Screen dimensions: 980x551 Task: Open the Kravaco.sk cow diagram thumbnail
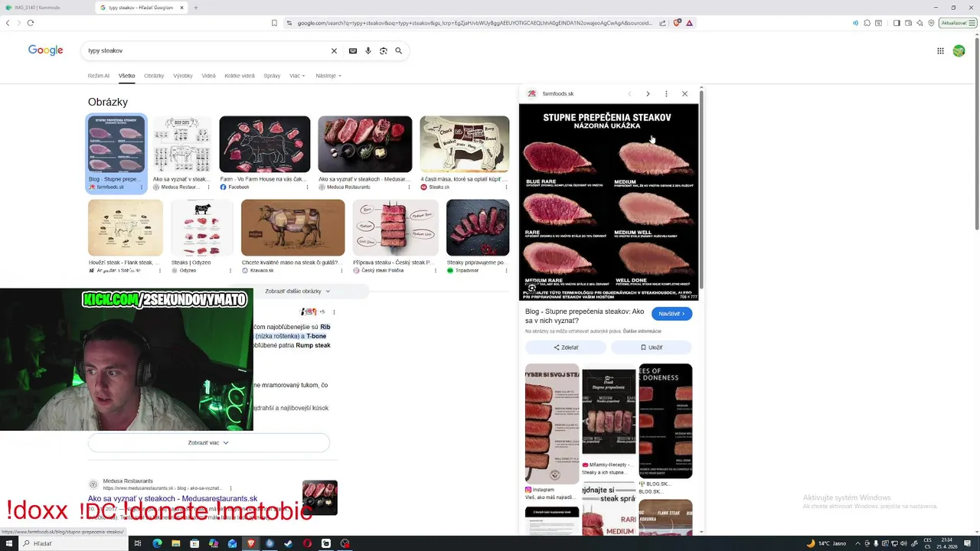coord(292,228)
